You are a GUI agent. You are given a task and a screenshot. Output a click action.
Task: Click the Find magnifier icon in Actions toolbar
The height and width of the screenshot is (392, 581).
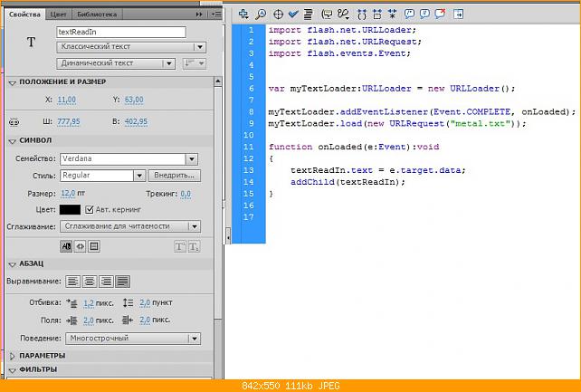tap(261, 14)
